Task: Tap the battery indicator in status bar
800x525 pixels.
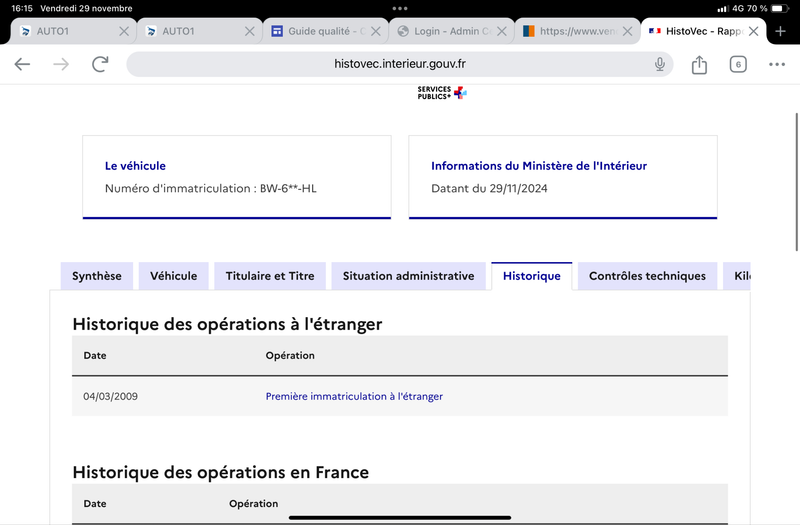Action: (780, 8)
